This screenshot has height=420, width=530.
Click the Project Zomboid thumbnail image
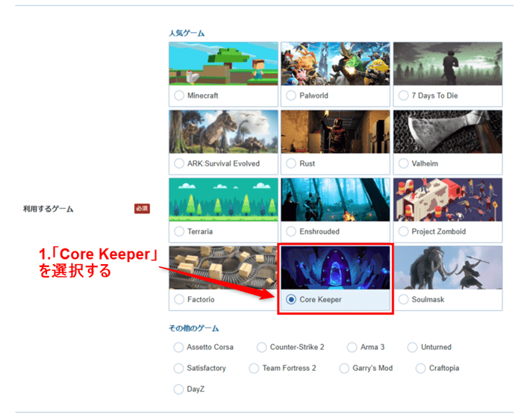448,199
